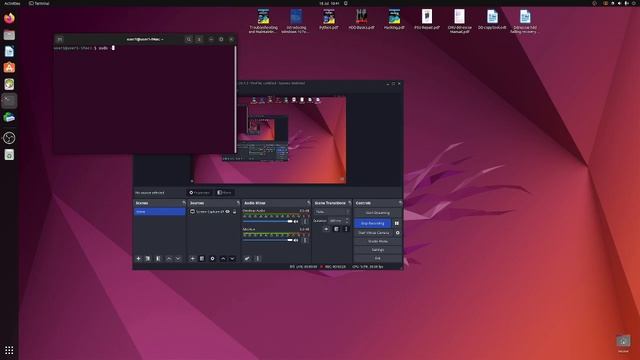Mute the Desktop Audio channel
This screenshot has width=640, height=360.
296,222
